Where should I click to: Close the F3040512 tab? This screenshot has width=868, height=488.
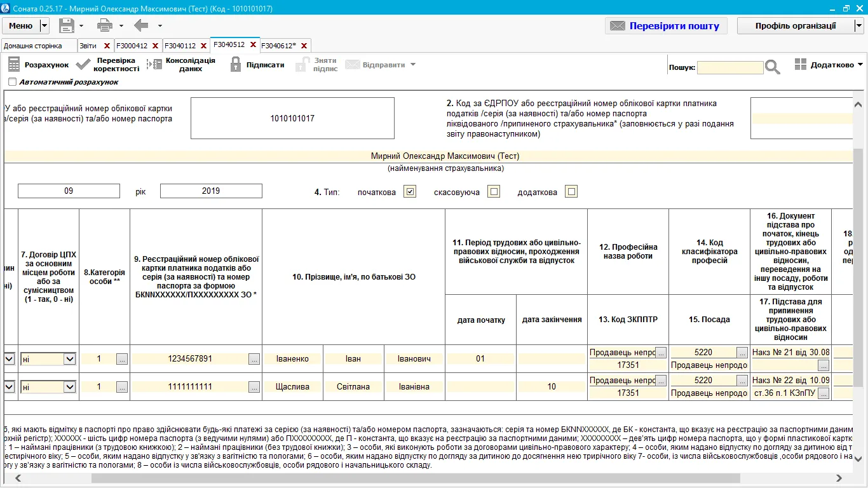(253, 45)
